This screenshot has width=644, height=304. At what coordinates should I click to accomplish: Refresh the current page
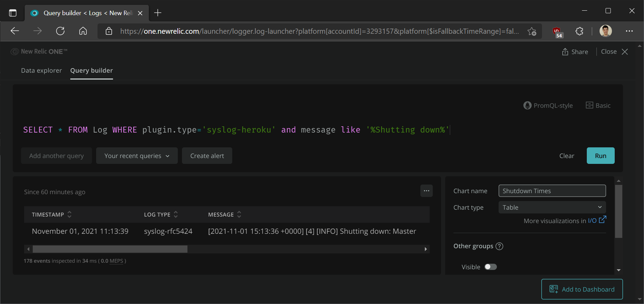point(60,31)
